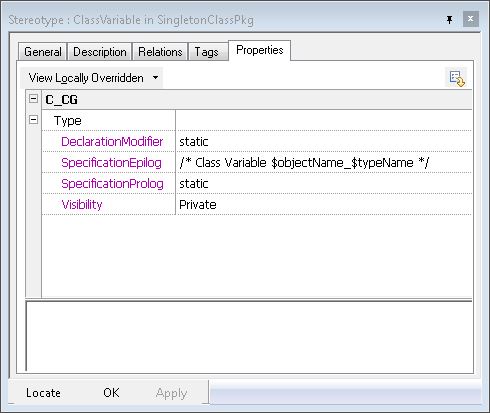Screen dimensions: 490x413
Task: Collapse the Type subgroup
Action: 33,120
